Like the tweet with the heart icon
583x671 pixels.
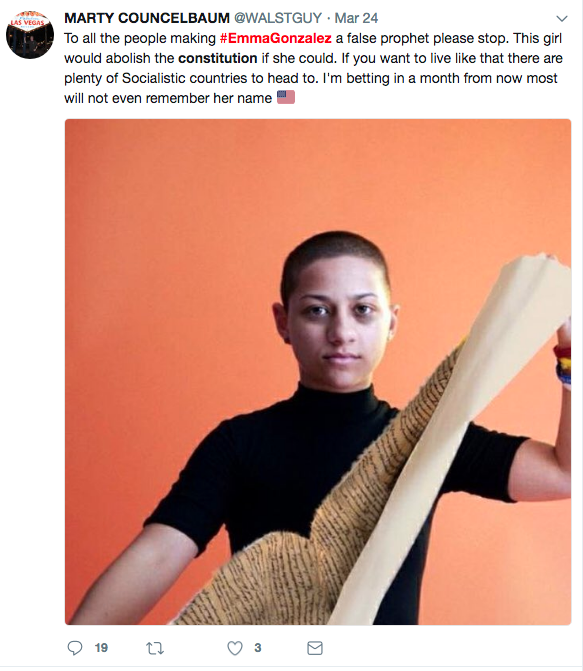click(x=235, y=648)
